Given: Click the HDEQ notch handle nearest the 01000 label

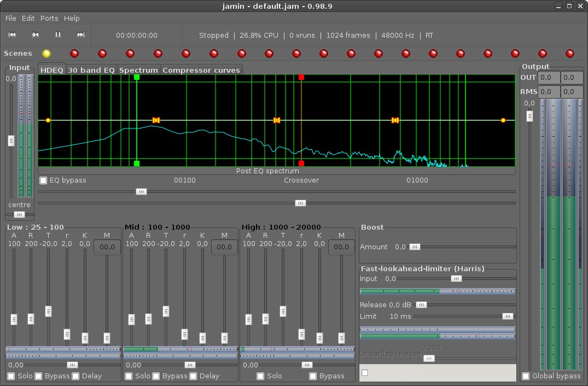Looking at the screenshot, I should (395, 120).
